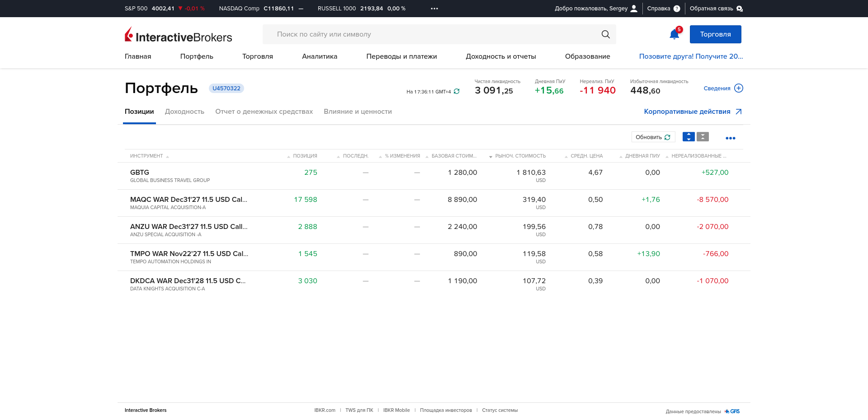Open Переводы и платежи menu

401,56
